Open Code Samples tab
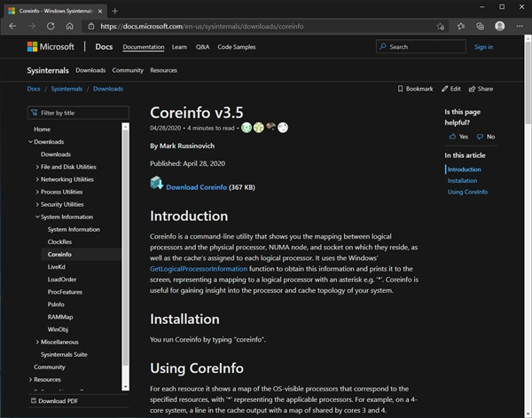The image size is (532, 418). pyautogui.click(x=237, y=47)
